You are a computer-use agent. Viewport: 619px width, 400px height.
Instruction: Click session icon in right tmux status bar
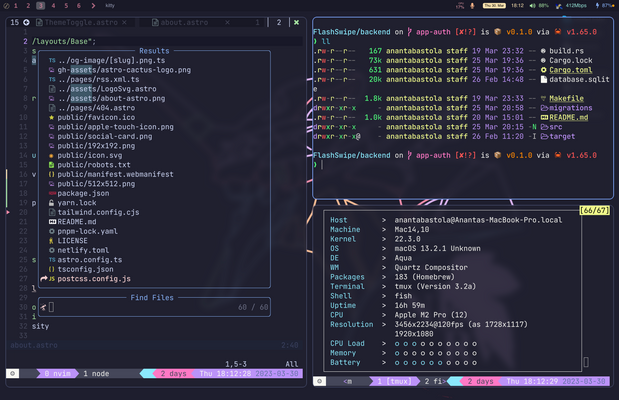tap(319, 381)
